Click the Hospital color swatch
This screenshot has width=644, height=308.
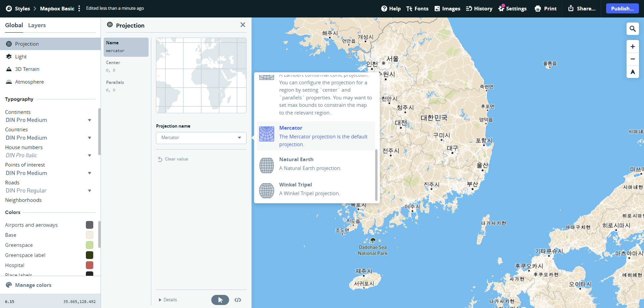[90, 265]
